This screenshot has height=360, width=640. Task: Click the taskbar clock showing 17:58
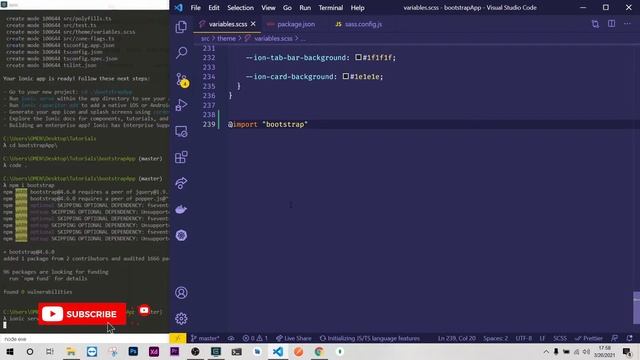coord(604,351)
